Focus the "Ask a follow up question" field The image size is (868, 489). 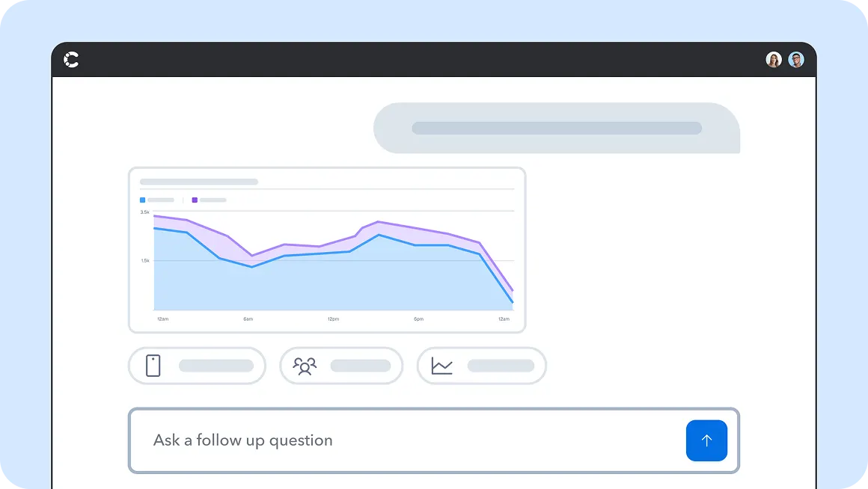click(404, 440)
